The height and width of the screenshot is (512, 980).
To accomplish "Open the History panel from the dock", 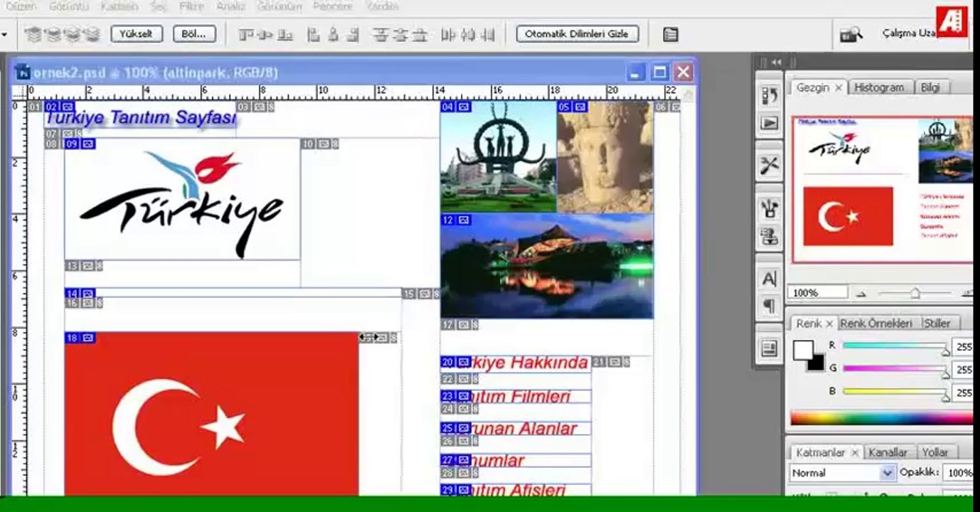I will [x=769, y=95].
